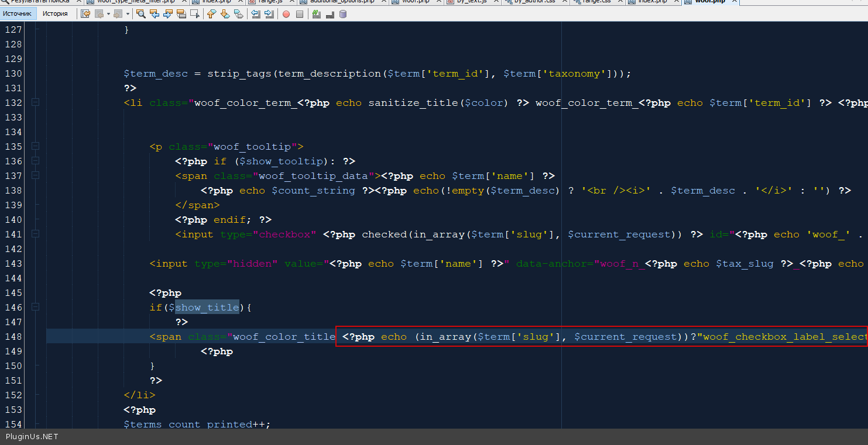The width and height of the screenshot is (868, 445).
Task: Switch to Источник view
Action: click(18, 13)
